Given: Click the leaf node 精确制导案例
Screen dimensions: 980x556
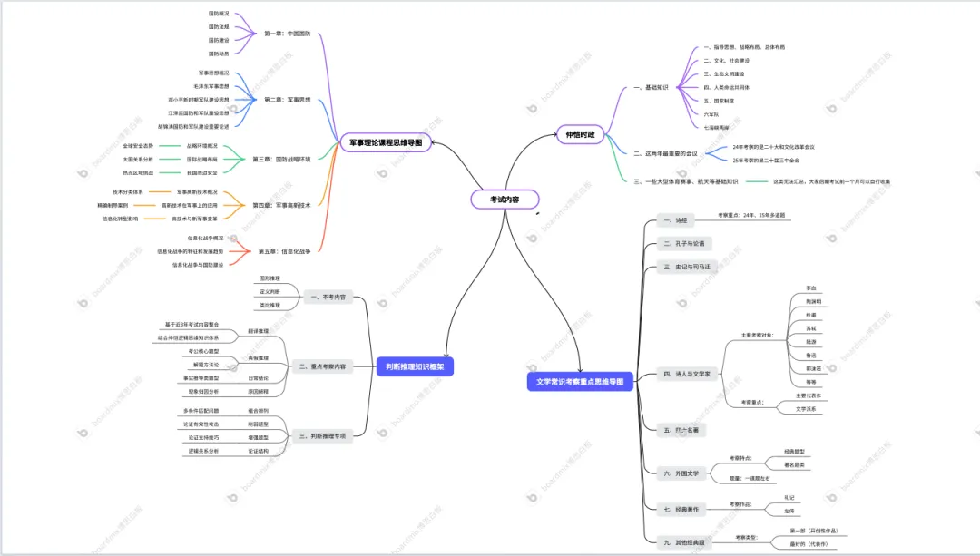Looking at the screenshot, I should tap(113, 205).
